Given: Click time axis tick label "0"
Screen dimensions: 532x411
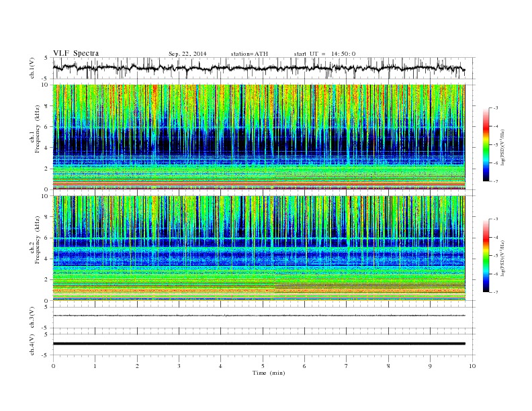Looking at the screenshot, I should [x=53, y=366].
